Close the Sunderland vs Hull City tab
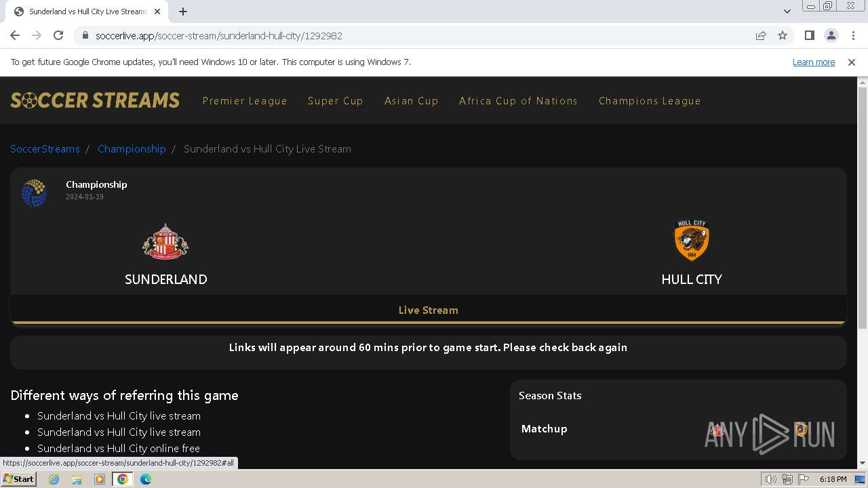 (x=157, y=12)
